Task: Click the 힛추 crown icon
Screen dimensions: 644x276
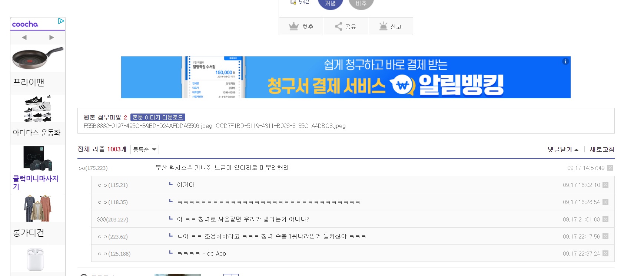Action: click(x=294, y=26)
